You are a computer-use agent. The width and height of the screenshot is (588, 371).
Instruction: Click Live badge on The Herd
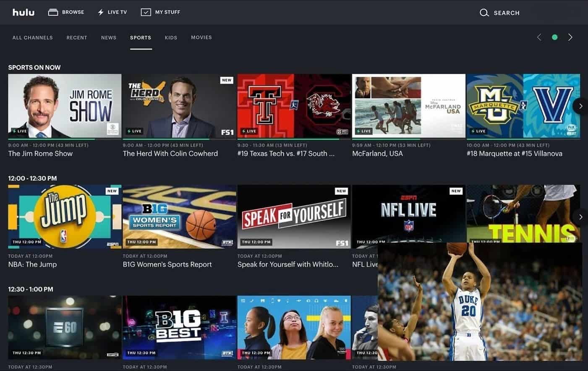click(134, 131)
